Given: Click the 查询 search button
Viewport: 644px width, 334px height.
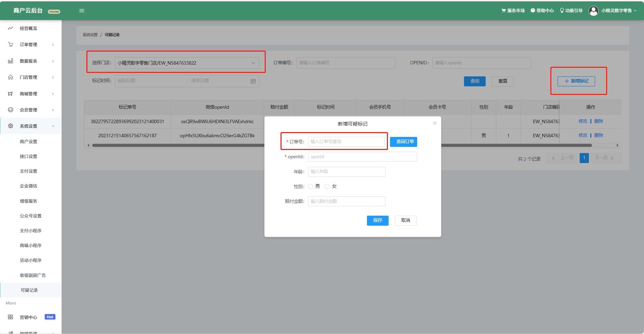Looking at the screenshot, I should point(475,81).
